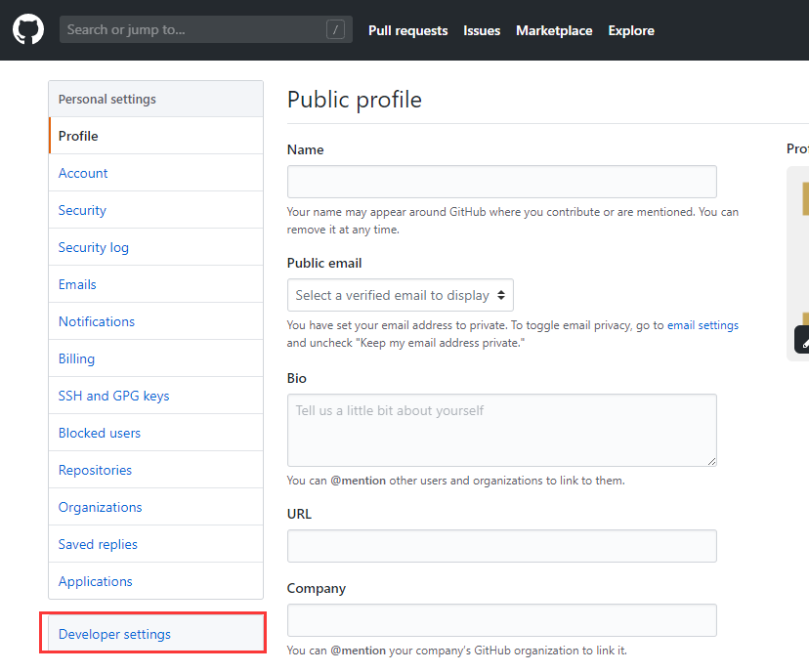The image size is (809, 672).
Task: Select Saved replies in sidebar
Action: tap(98, 544)
